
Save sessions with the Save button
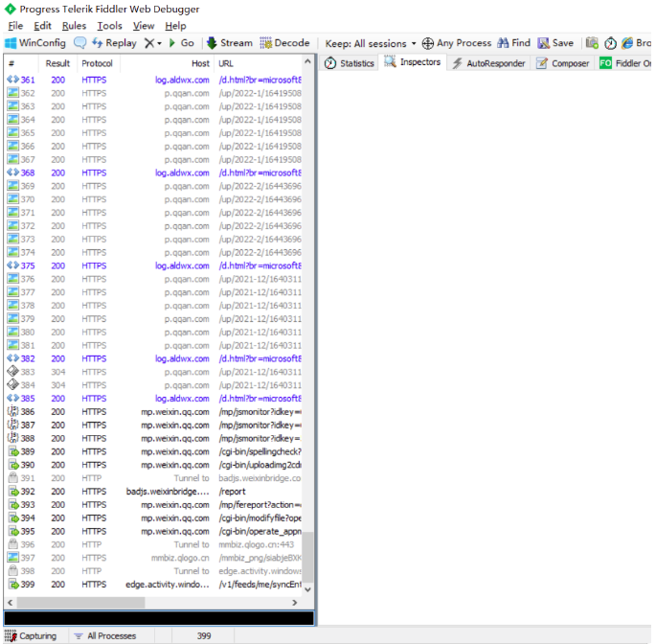pyautogui.click(x=555, y=43)
